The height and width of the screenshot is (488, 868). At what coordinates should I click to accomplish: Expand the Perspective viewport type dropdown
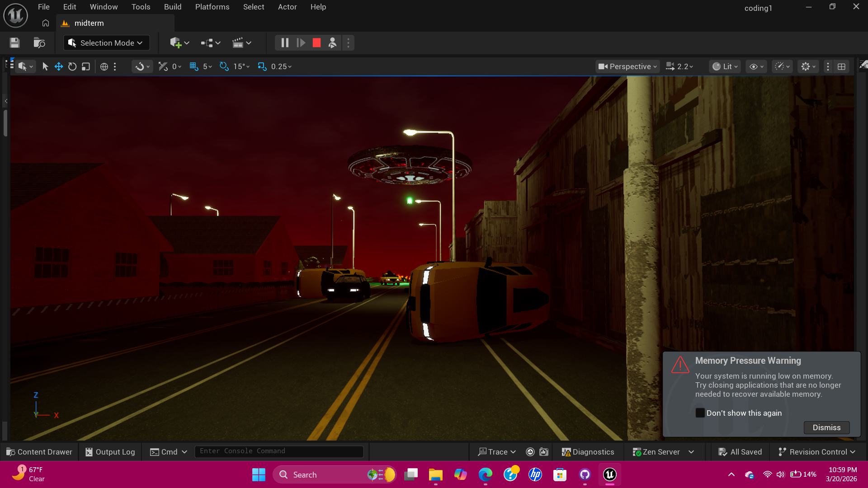coord(627,66)
